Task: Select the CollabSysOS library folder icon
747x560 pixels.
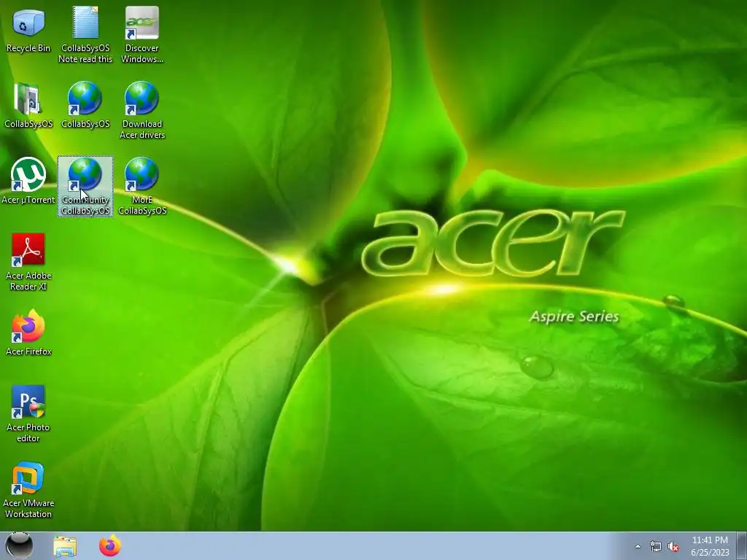Action: (28, 106)
